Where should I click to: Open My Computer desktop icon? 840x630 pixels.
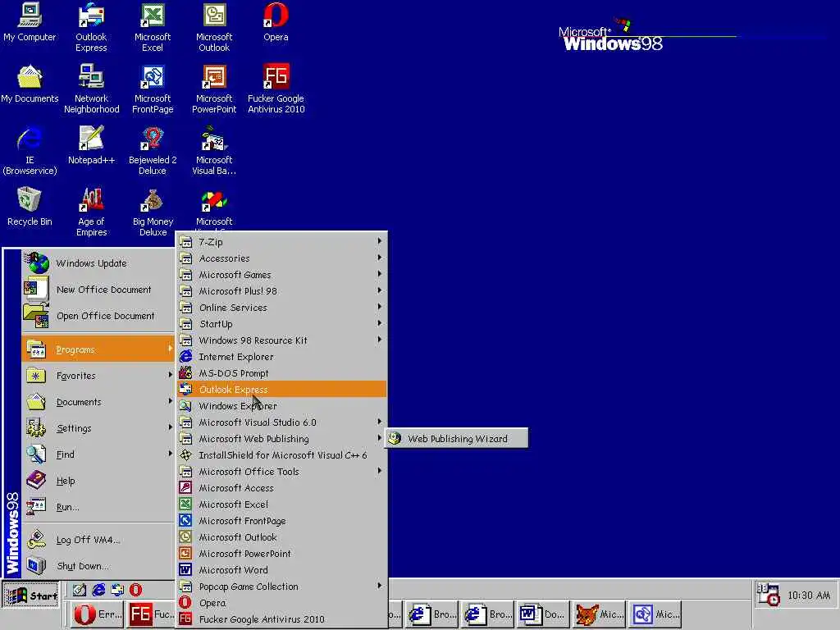pyautogui.click(x=30, y=22)
